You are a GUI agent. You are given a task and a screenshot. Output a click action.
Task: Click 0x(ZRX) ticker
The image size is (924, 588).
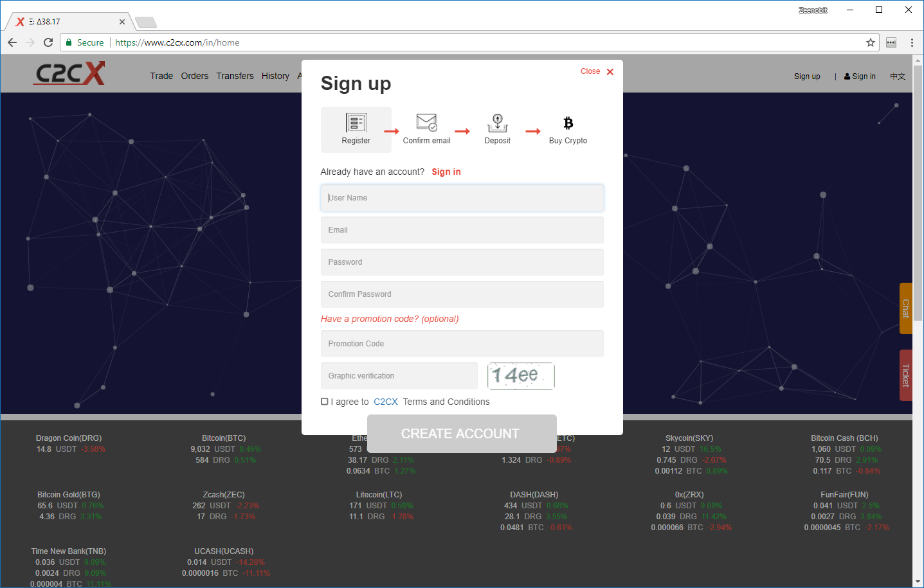click(689, 495)
